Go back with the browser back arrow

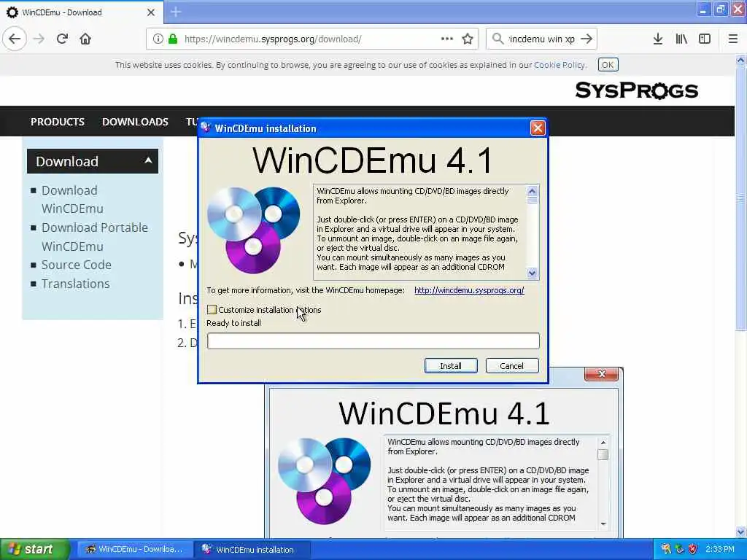[x=15, y=39]
